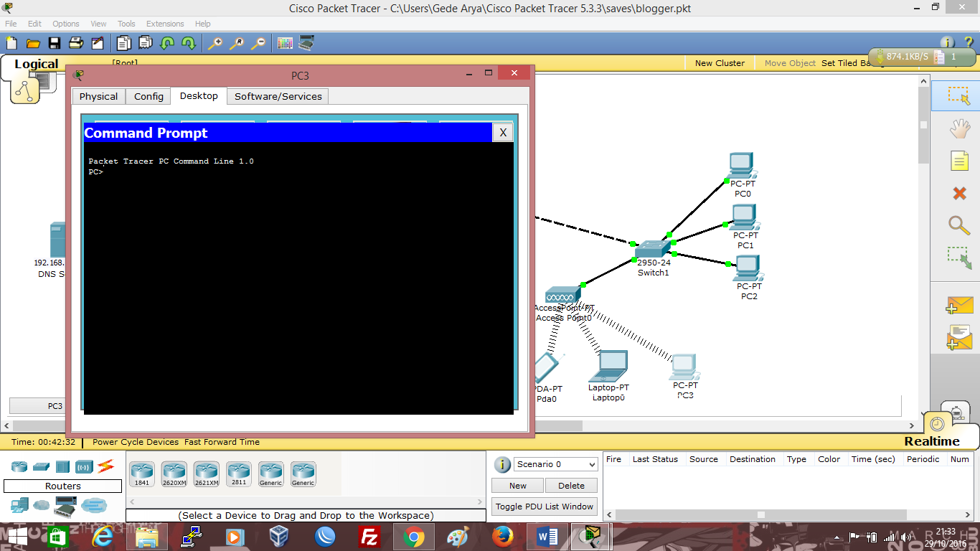The width and height of the screenshot is (980, 551).
Task: Choose the Resize Shape tool
Action: [959, 258]
